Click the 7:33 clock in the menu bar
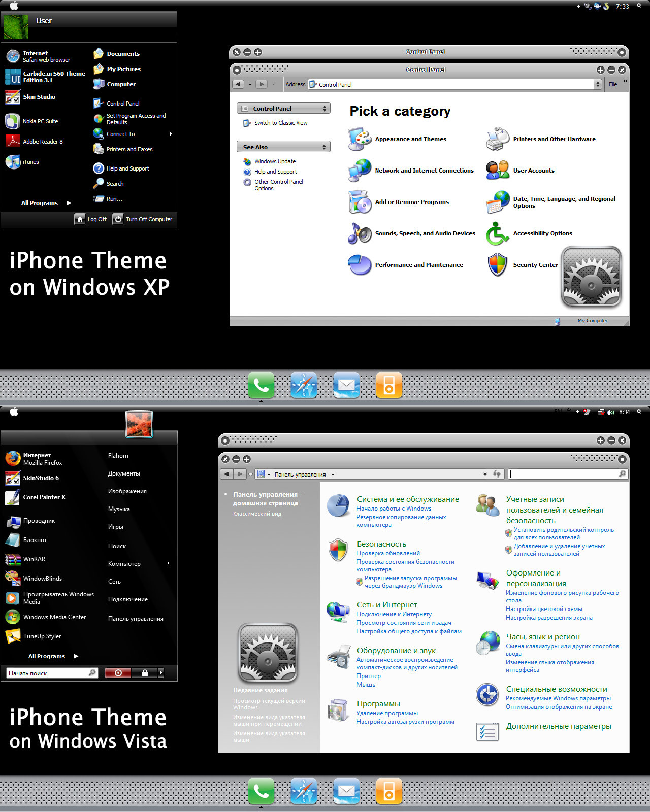Image resolution: width=650 pixels, height=812 pixels. (x=623, y=6)
